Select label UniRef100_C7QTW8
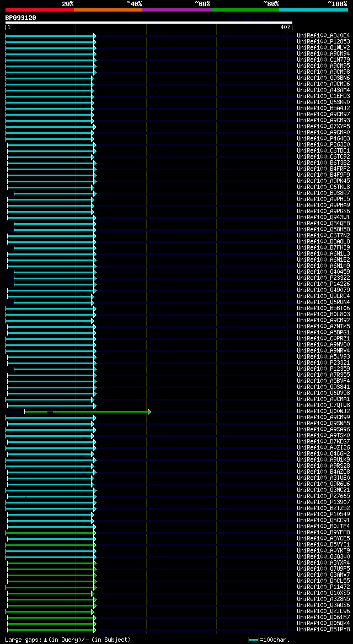353x644 pixels. 323,405
